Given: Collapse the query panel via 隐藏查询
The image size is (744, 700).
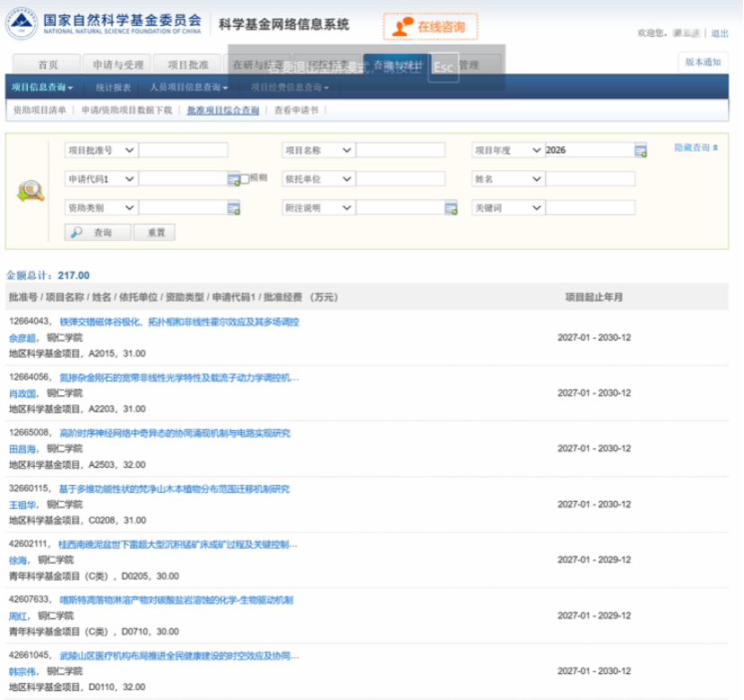Looking at the screenshot, I should pyautogui.click(x=696, y=148).
